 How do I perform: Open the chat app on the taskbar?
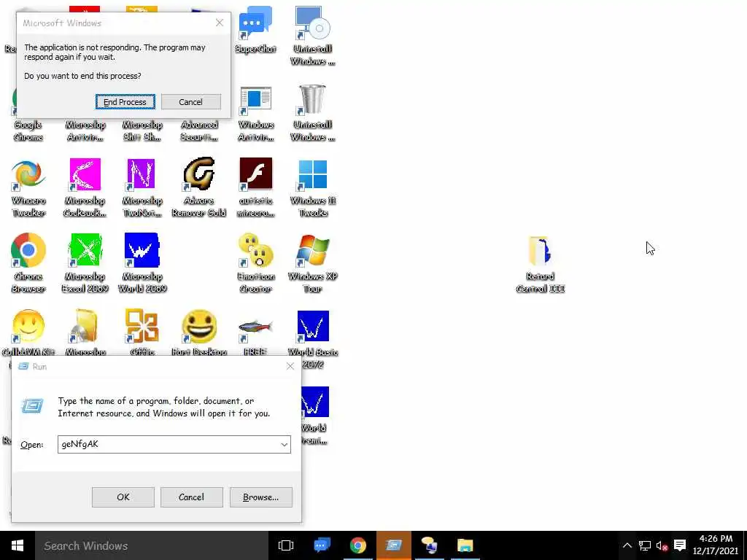tap(322, 545)
